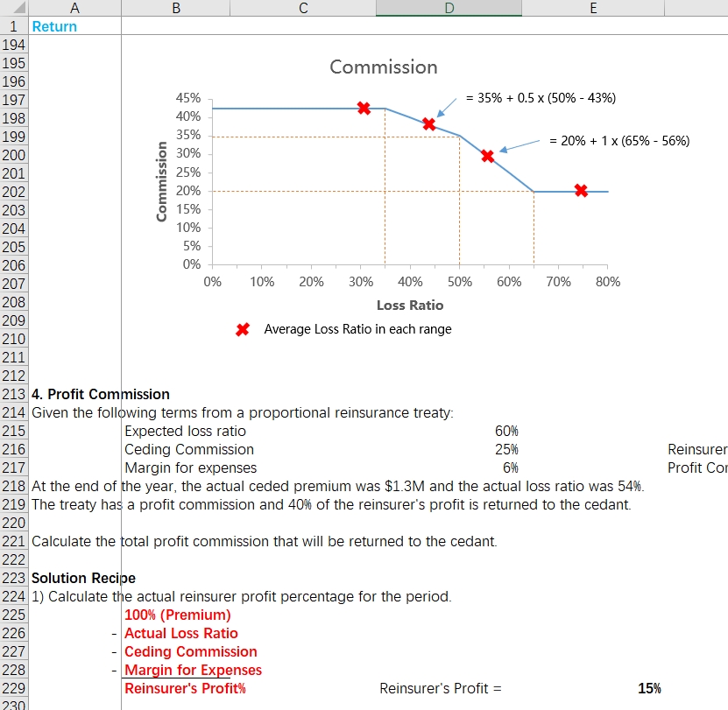Click the Return link in cell A1
728x710 pixels.
point(54,26)
